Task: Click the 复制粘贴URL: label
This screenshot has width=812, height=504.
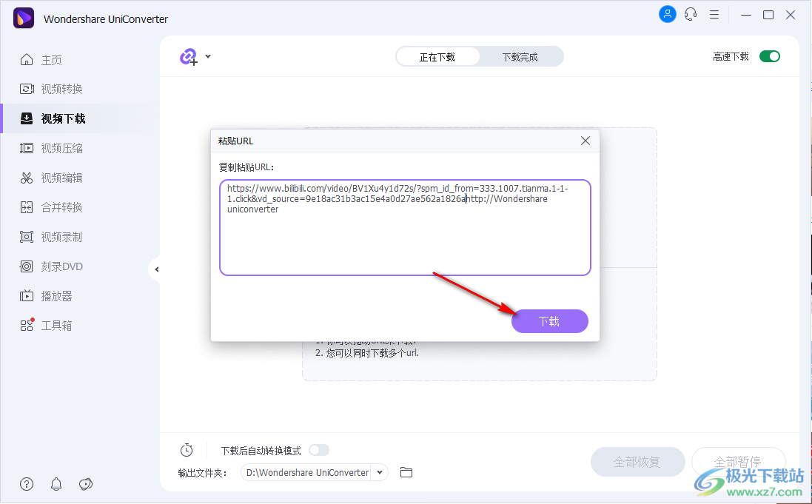Action: (x=246, y=167)
